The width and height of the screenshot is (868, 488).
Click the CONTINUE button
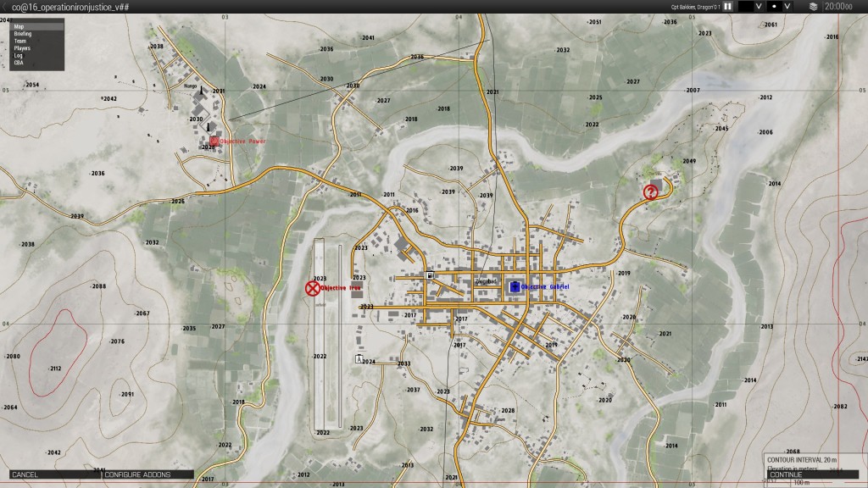pyautogui.click(x=813, y=474)
